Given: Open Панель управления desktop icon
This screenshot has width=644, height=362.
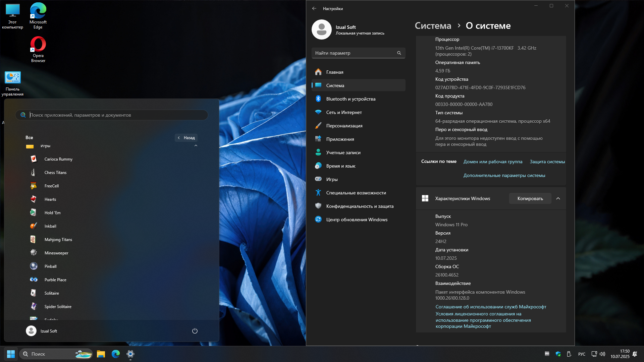Looking at the screenshot, I should [12, 84].
